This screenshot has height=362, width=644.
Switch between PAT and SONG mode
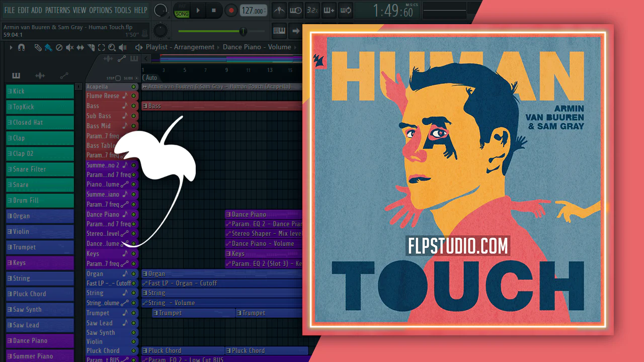coord(182,10)
